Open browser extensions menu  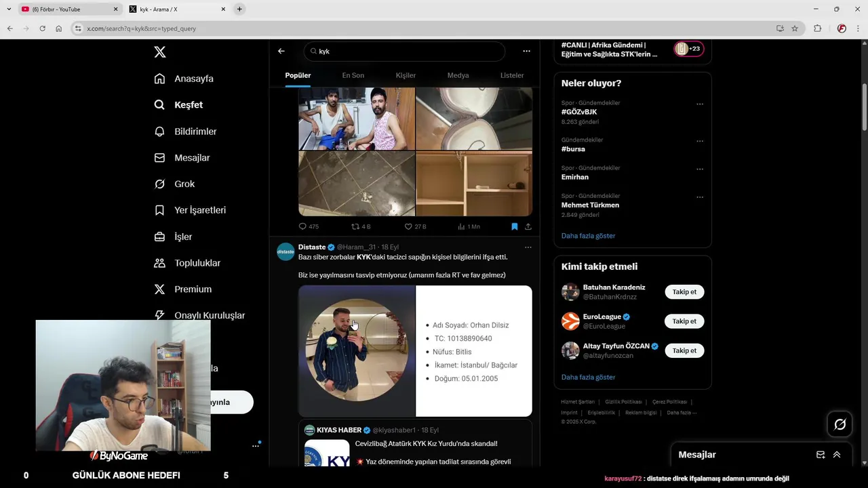click(817, 28)
